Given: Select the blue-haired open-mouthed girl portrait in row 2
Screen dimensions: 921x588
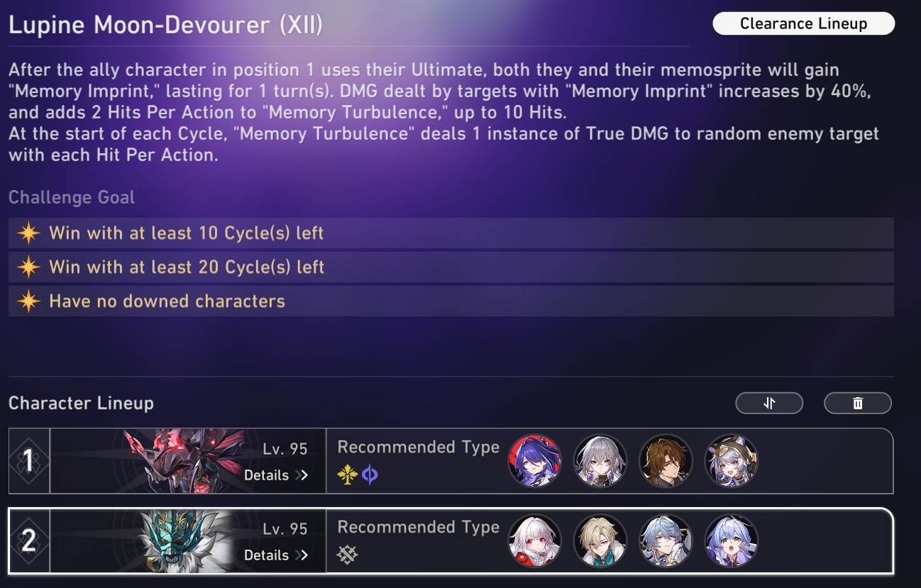Looking at the screenshot, I should pyautogui.click(x=732, y=541).
